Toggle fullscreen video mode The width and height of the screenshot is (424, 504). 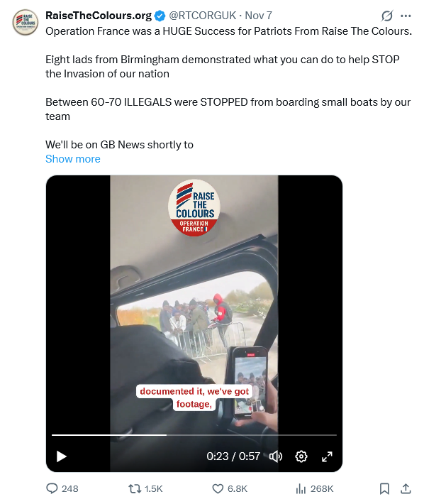[x=327, y=456]
